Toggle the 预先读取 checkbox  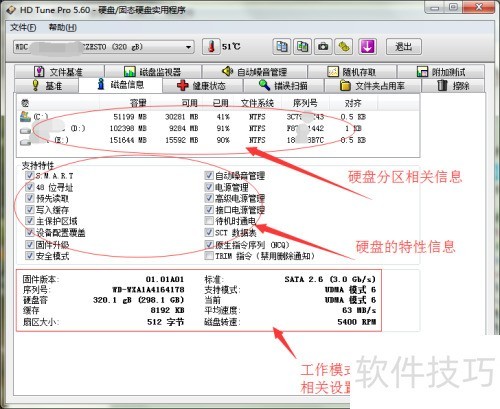tap(30, 198)
